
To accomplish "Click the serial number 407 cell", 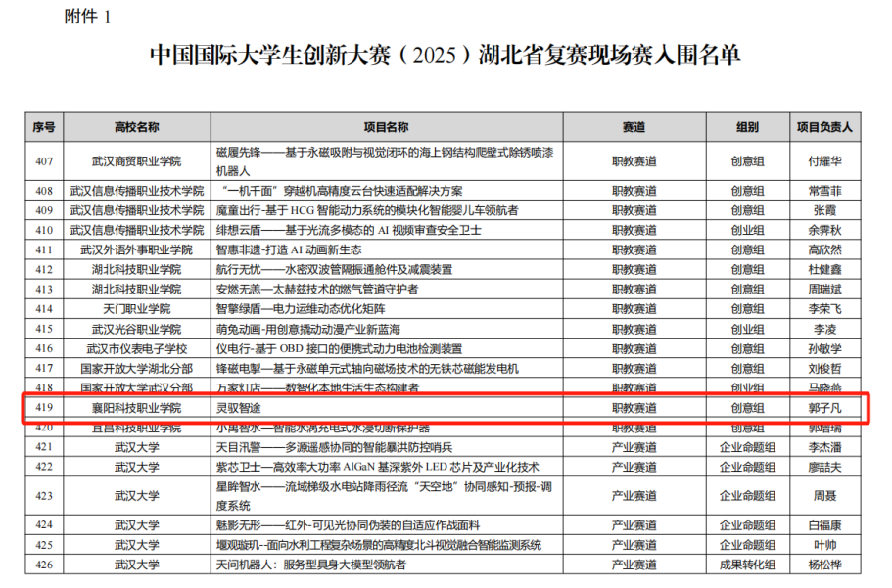I will pyautogui.click(x=44, y=160).
